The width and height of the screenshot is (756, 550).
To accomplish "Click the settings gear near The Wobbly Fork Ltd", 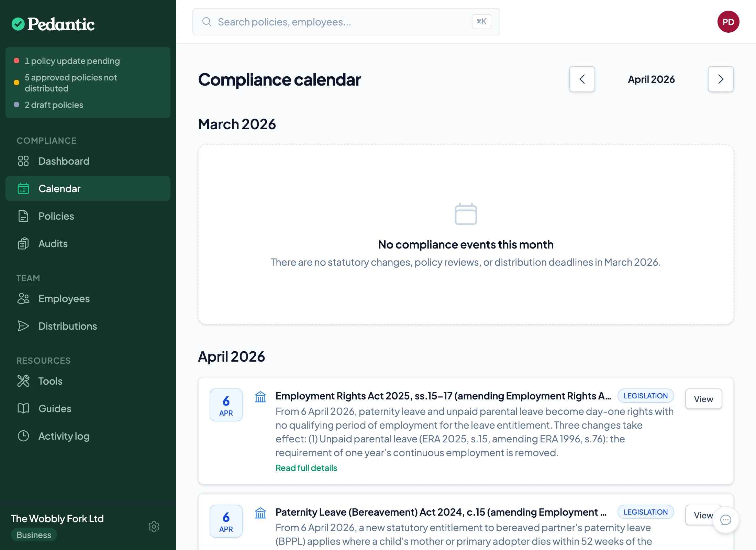I will [154, 527].
